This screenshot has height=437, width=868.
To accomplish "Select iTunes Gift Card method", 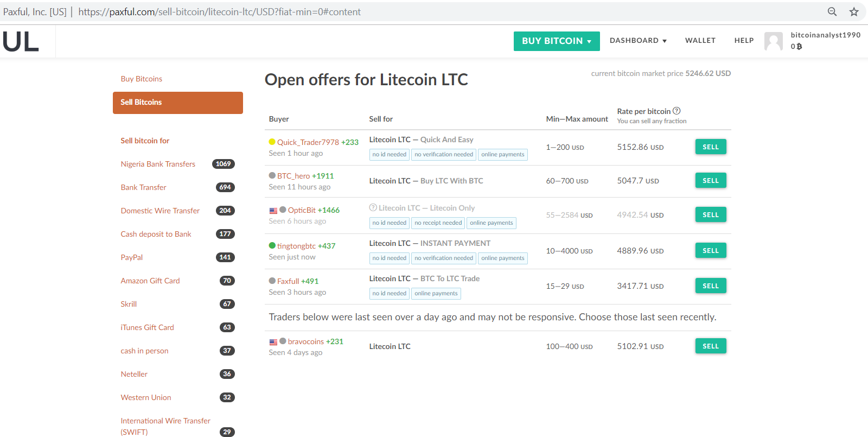I will coord(147,327).
